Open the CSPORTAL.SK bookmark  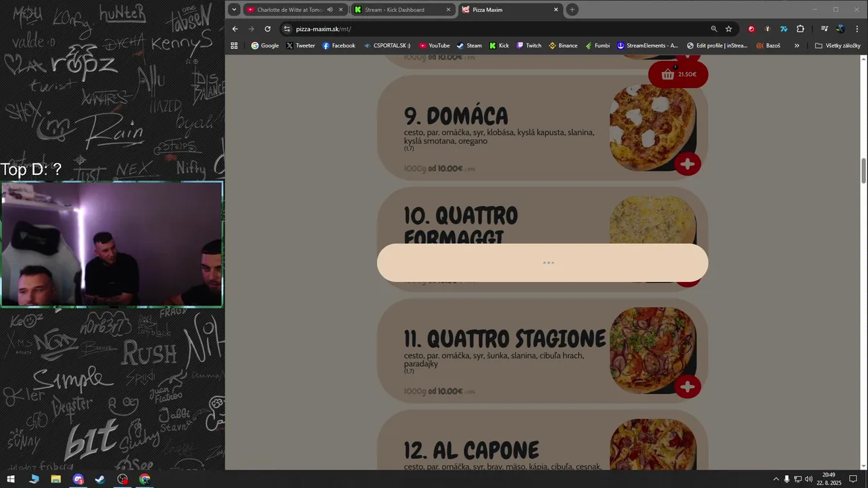point(387,45)
